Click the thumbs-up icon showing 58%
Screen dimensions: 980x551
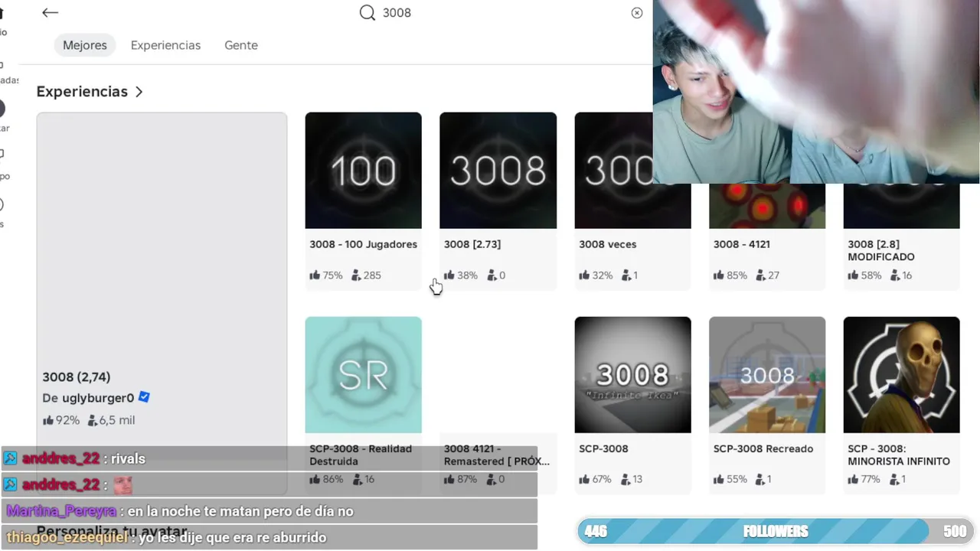coord(853,275)
